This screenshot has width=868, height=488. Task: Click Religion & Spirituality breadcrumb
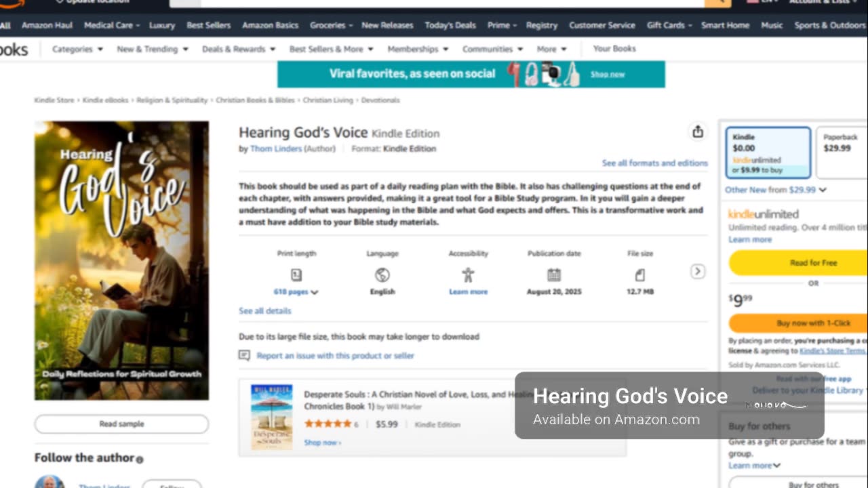(172, 100)
